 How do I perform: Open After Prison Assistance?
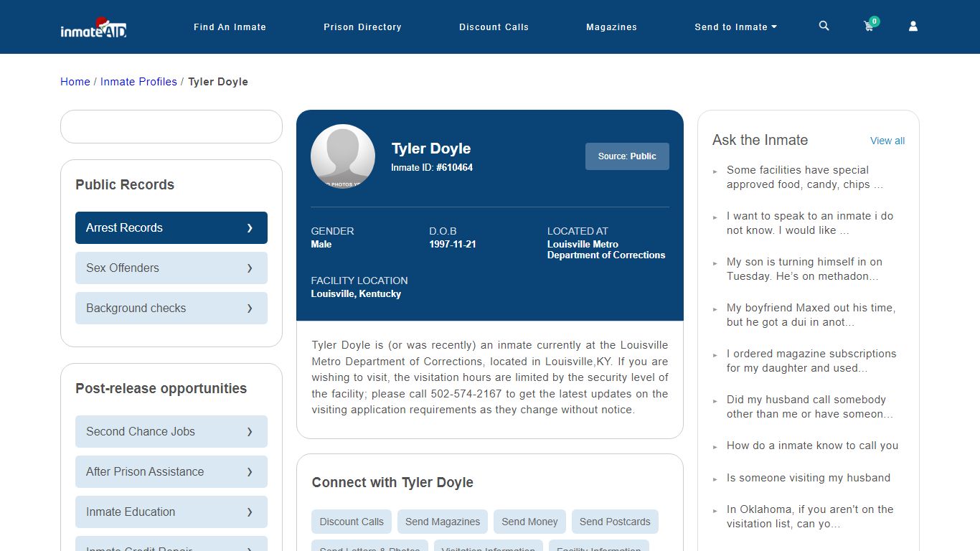tap(171, 471)
